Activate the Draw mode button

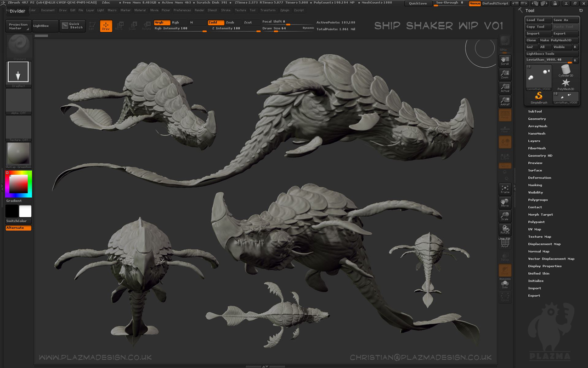106,26
